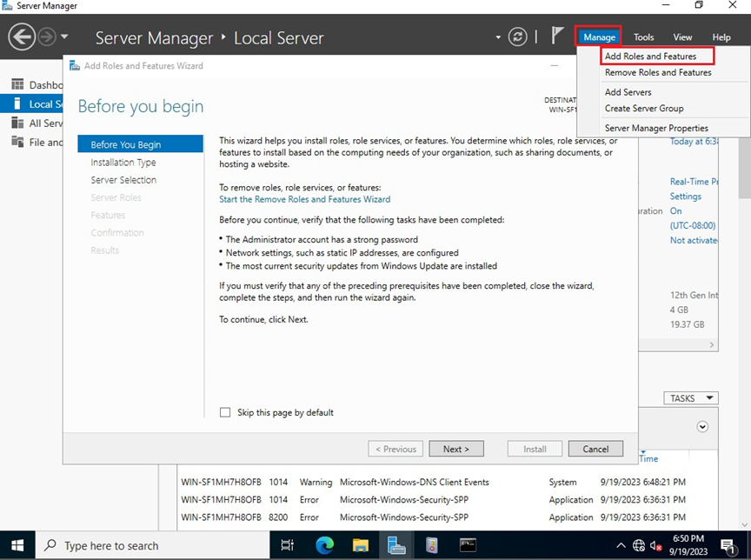This screenshot has height=560, width=751.
Task: Click the taskbar search box
Action: (152, 545)
